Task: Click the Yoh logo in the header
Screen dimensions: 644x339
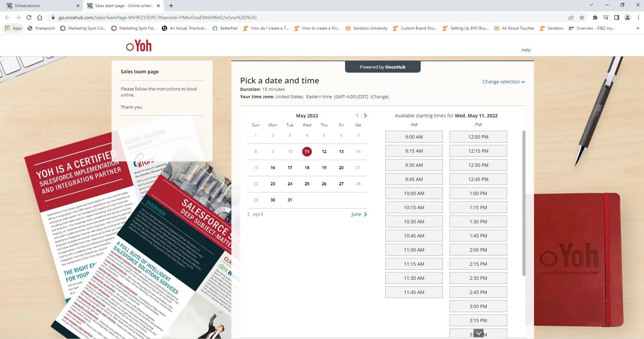Action: [x=139, y=46]
